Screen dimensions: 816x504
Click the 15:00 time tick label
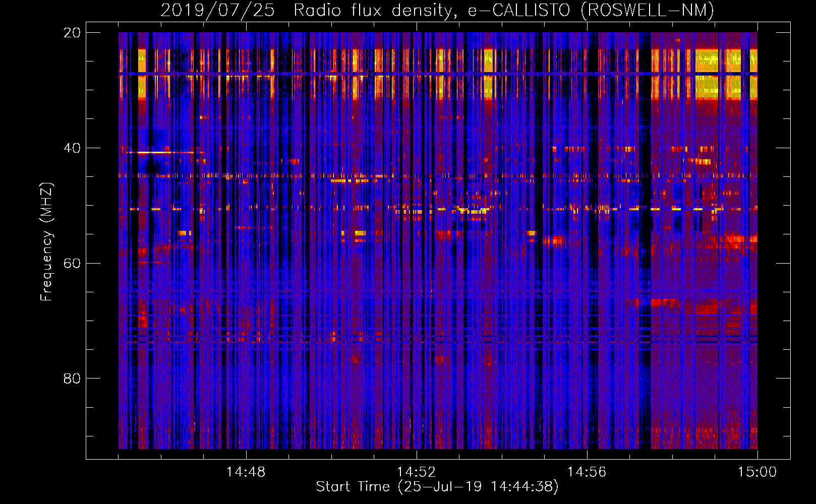click(x=757, y=472)
